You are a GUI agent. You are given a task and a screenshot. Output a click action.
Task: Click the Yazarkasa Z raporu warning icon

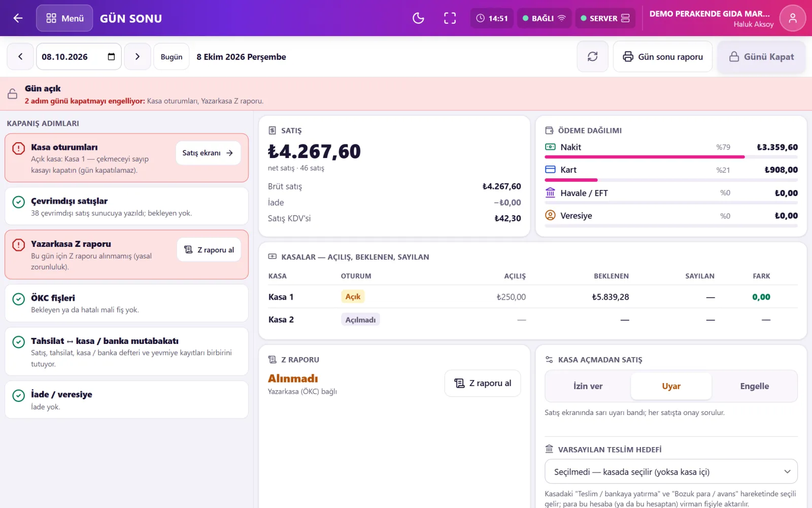(19, 245)
